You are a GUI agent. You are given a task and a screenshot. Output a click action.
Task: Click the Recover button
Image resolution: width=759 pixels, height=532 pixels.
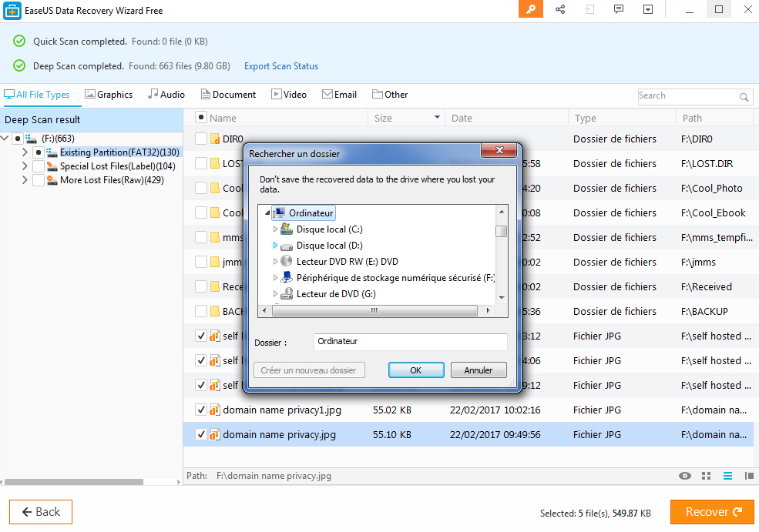(713, 512)
